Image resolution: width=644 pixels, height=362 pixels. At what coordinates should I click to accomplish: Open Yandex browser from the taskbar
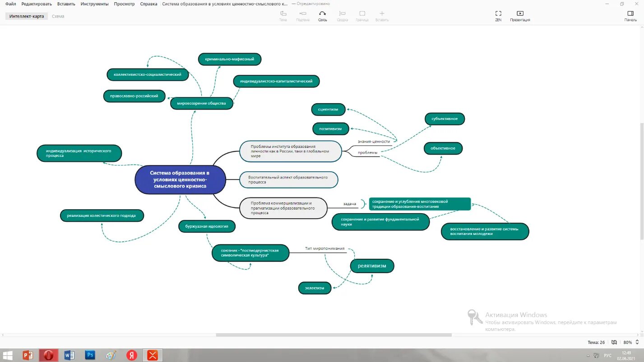click(131, 355)
